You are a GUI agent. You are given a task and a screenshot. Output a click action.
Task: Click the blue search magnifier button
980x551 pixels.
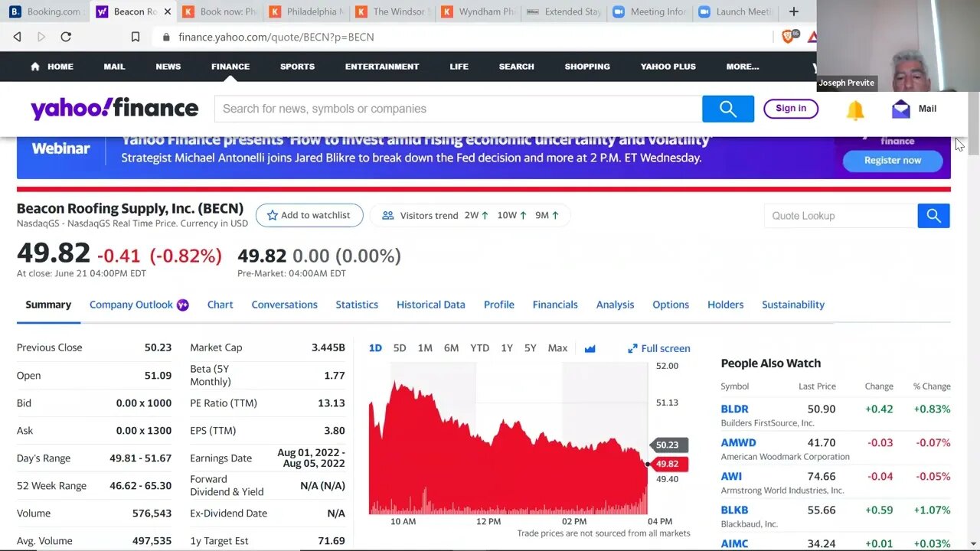pyautogui.click(x=728, y=109)
